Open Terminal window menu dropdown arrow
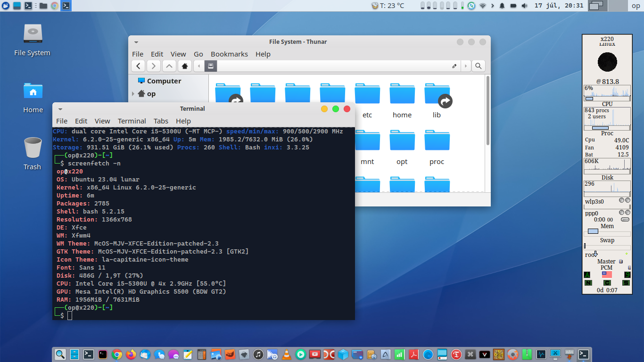The width and height of the screenshot is (644, 362). [60, 109]
